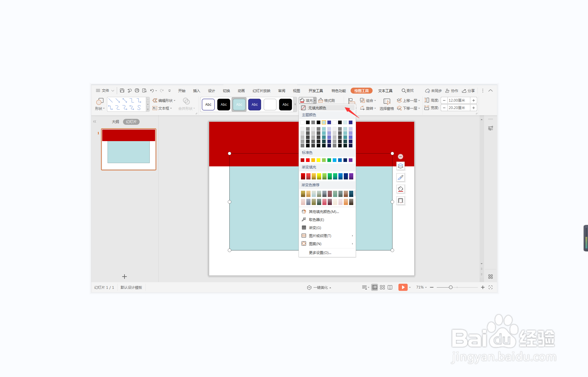
Task: Switch to slide sorter grid view
Action: pos(382,287)
